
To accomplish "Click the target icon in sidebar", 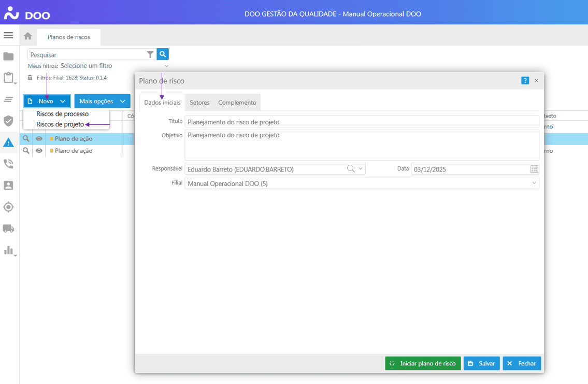I will click(8, 207).
